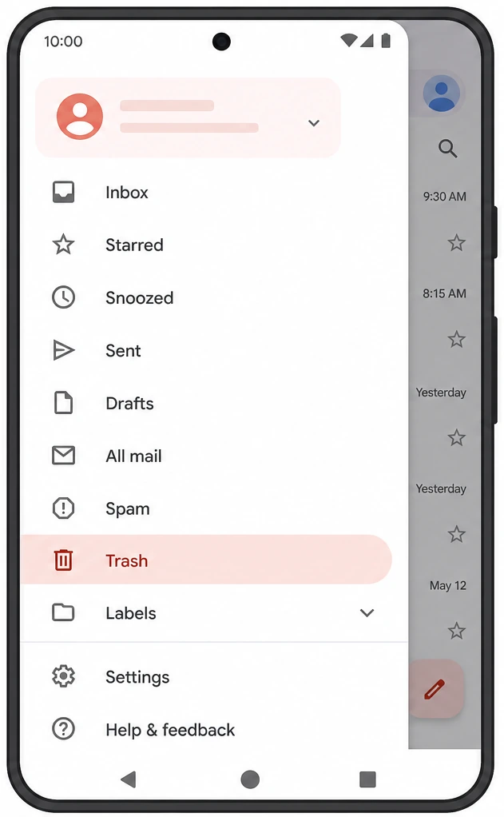Tap the Android home circle button

click(250, 779)
